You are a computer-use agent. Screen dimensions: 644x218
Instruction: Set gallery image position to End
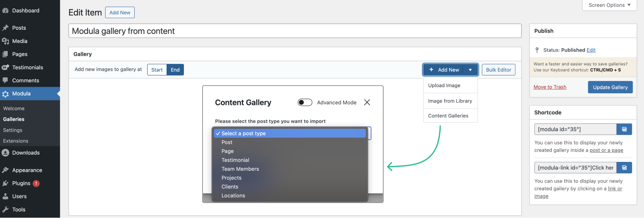point(175,70)
